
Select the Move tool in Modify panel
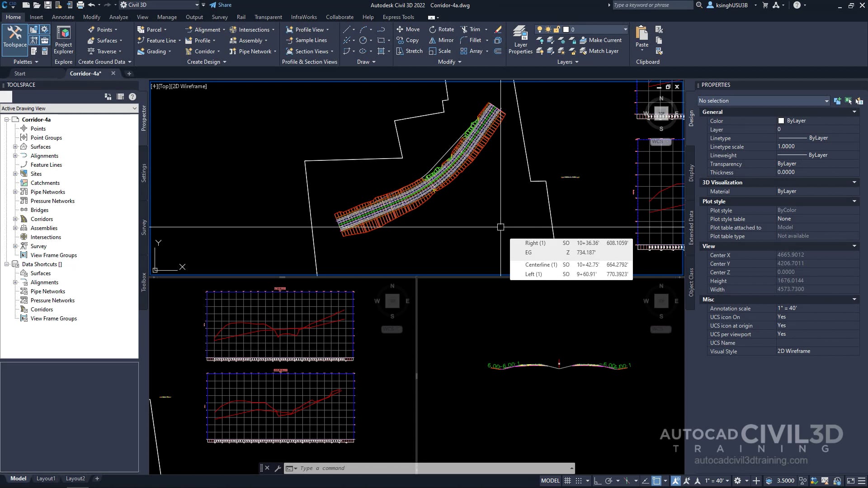click(408, 29)
